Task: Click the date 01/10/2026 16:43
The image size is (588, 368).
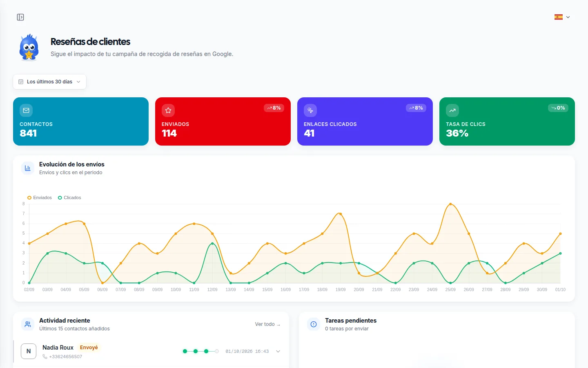Action: point(247,351)
